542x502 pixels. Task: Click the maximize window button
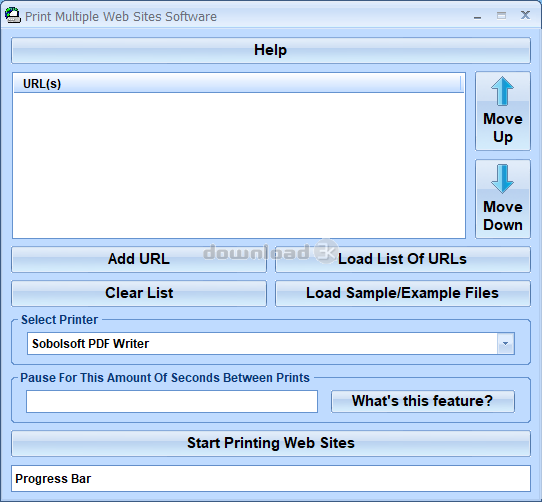pyautogui.click(x=501, y=16)
